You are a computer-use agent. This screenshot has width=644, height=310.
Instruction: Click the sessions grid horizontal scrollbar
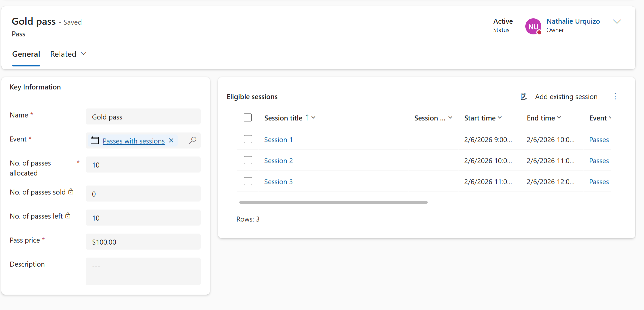tap(333, 202)
